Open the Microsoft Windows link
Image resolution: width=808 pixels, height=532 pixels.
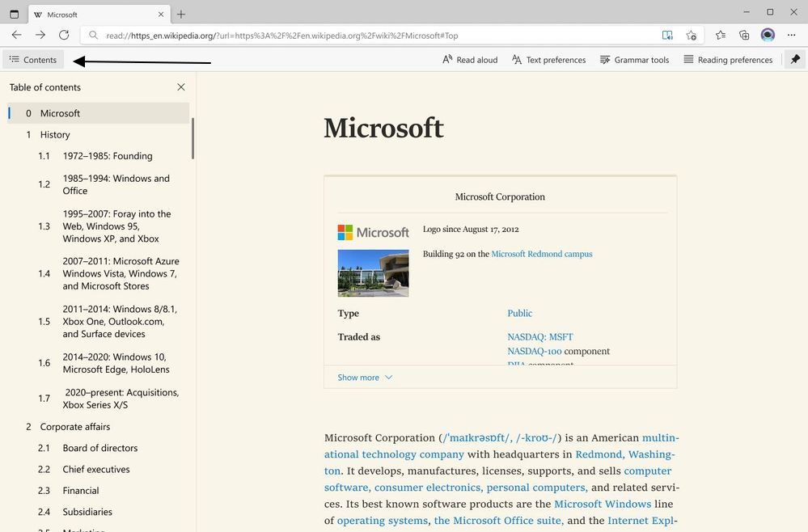[x=603, y=504]
